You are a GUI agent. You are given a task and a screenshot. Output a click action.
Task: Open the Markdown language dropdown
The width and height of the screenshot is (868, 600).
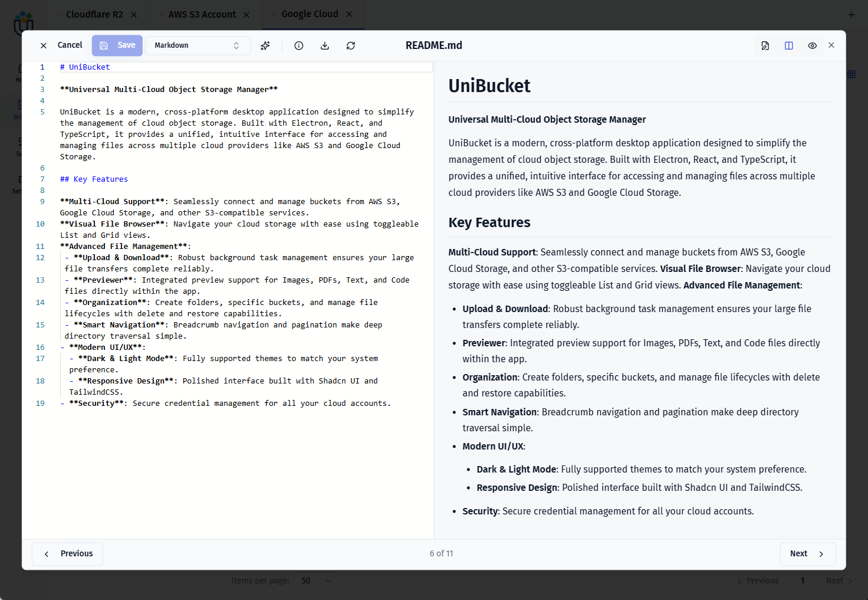pos(198,45)
